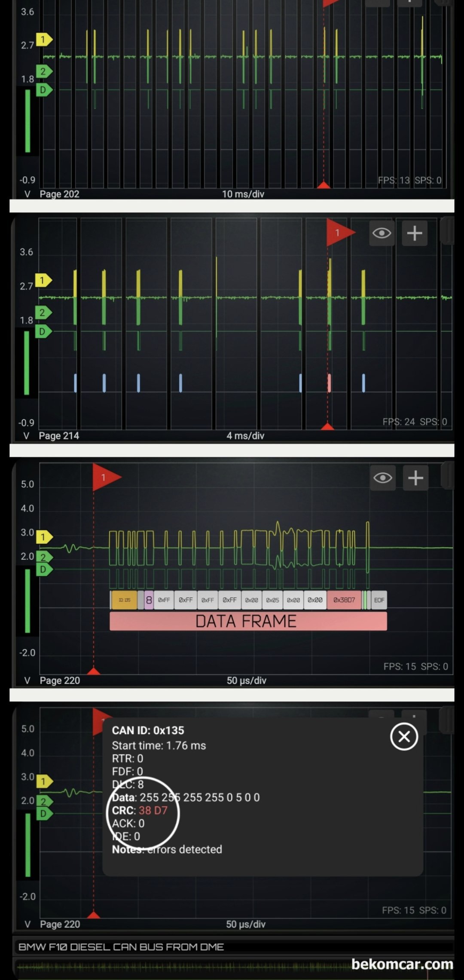Select yellow channel 1 marker on Page 202
The width and height of the screenshot is (464, 980).
click(44, 40)
